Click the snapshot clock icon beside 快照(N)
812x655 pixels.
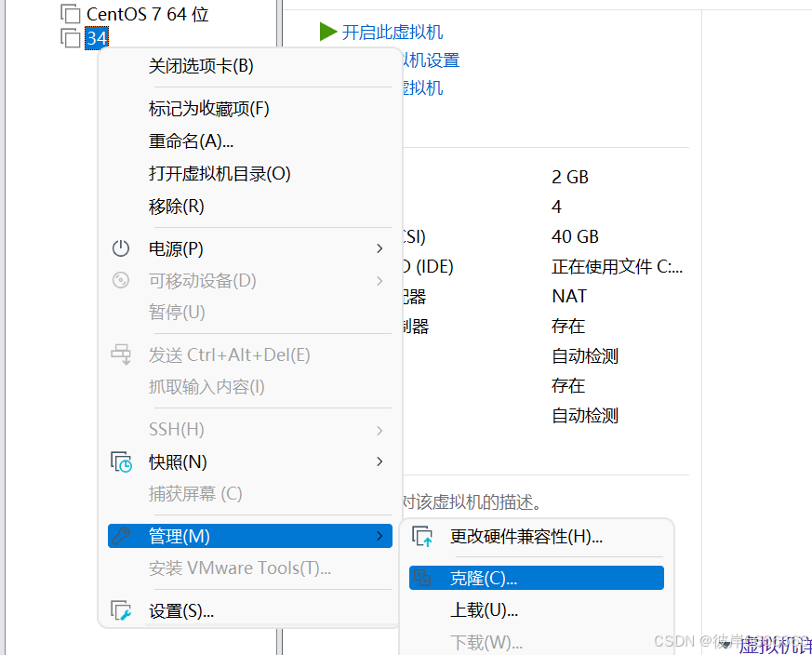click(121, 461)
